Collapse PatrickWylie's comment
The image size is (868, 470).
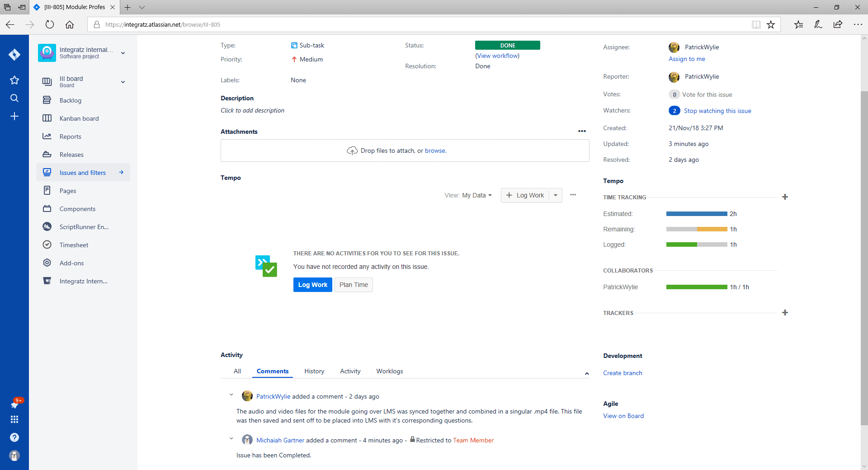pyautogui.click(x=231, y=395)
